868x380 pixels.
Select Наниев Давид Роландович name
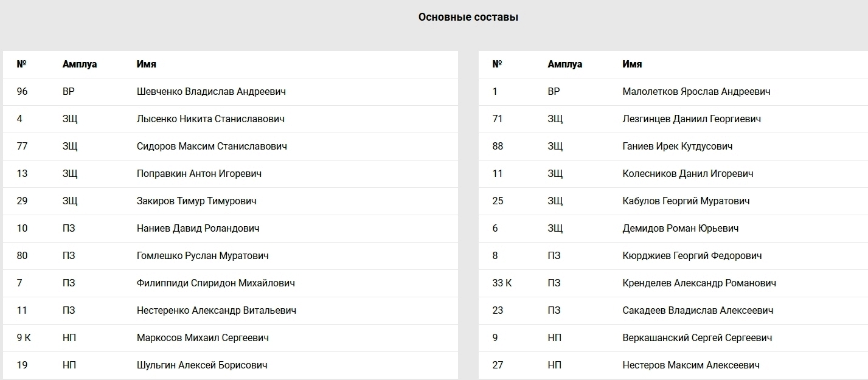[x=198, y=229]
